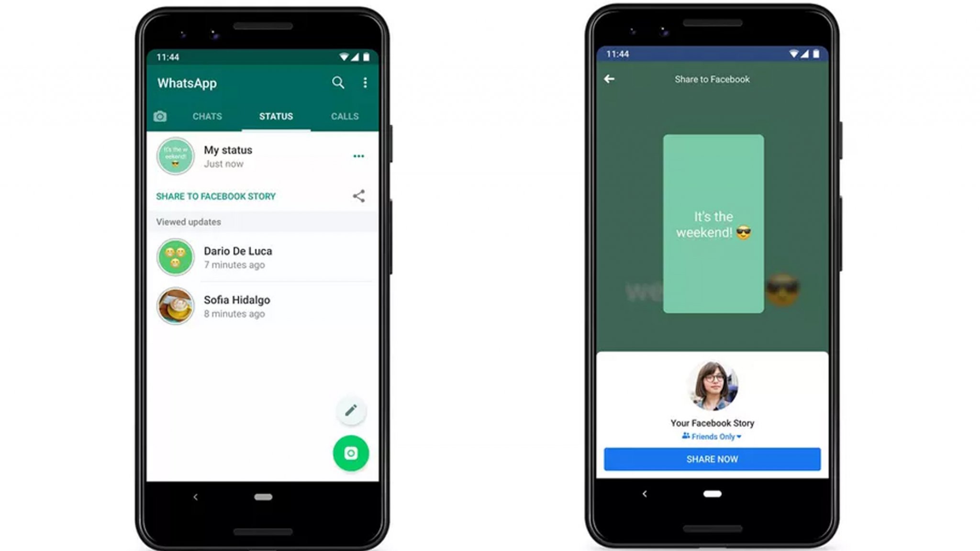Viewport: 980px width, 551px height.
Task: Tap the SHARE TO FACEBOOK STORY link
Action: point(216,196)
